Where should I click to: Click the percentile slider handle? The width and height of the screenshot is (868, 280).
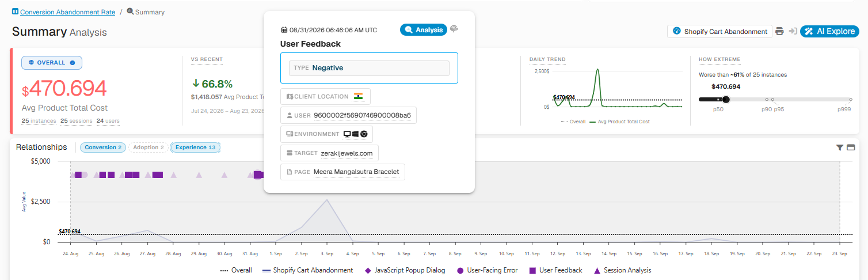click(x=726, y=100)
